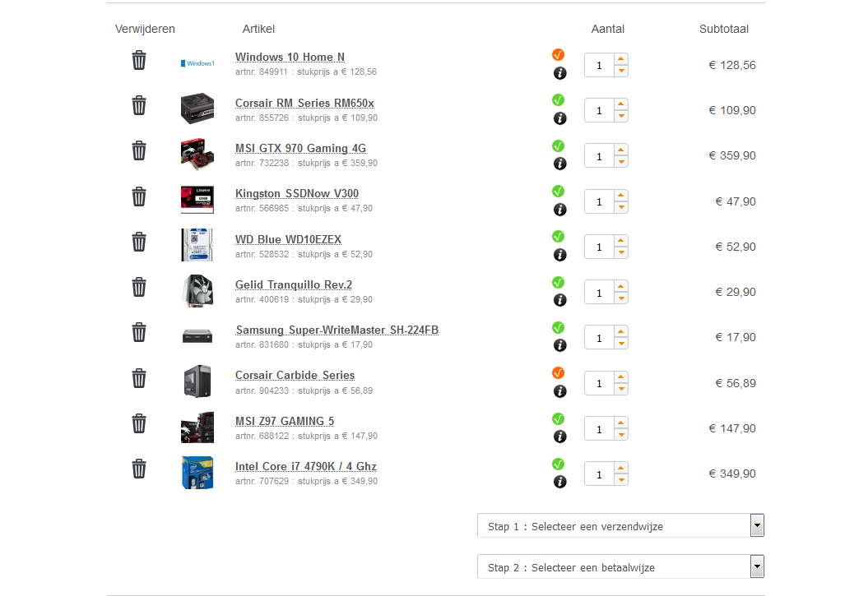Click the subtotal '€ 359,90'
This screenshot has width=868, height=596.
(731, 155)
